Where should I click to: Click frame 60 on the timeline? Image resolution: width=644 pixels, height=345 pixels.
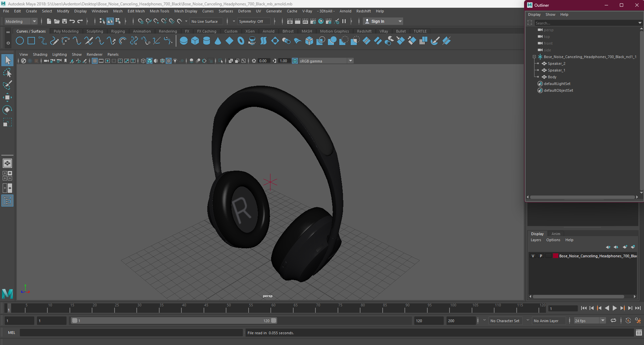tap(273, 308)
